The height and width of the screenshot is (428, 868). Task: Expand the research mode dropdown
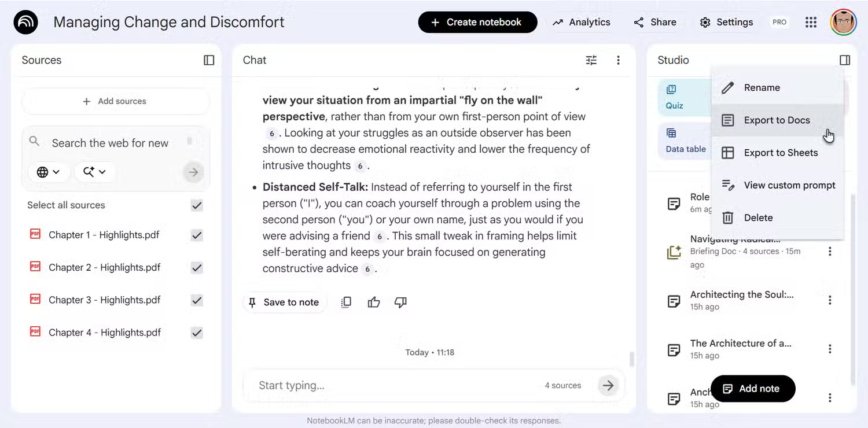pyautogui.click(x=94, y=172)
